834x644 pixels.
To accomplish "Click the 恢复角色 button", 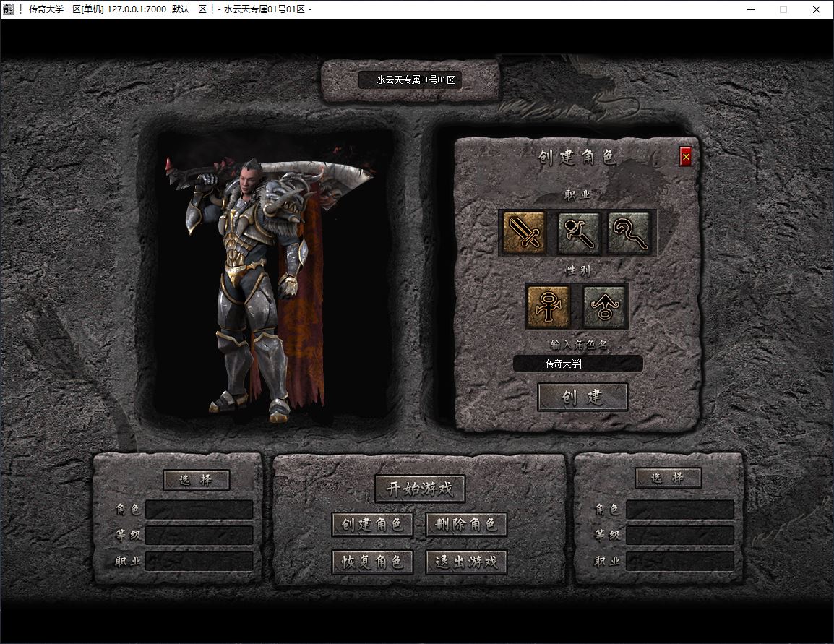I will click(x=372, y=562).
